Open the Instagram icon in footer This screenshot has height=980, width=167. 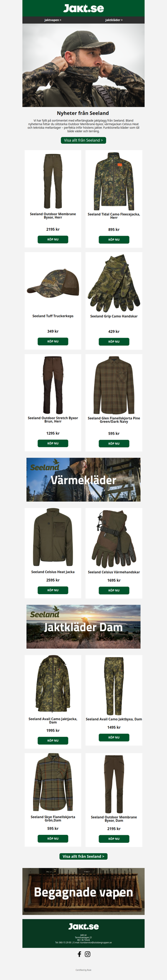(88, 954)
